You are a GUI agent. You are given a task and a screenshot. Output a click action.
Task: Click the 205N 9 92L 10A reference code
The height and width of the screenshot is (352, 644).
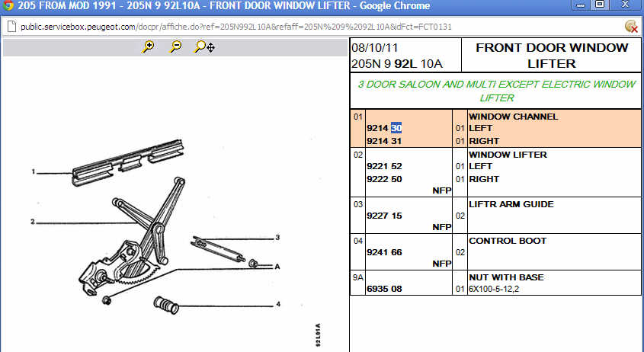[397, 64]
